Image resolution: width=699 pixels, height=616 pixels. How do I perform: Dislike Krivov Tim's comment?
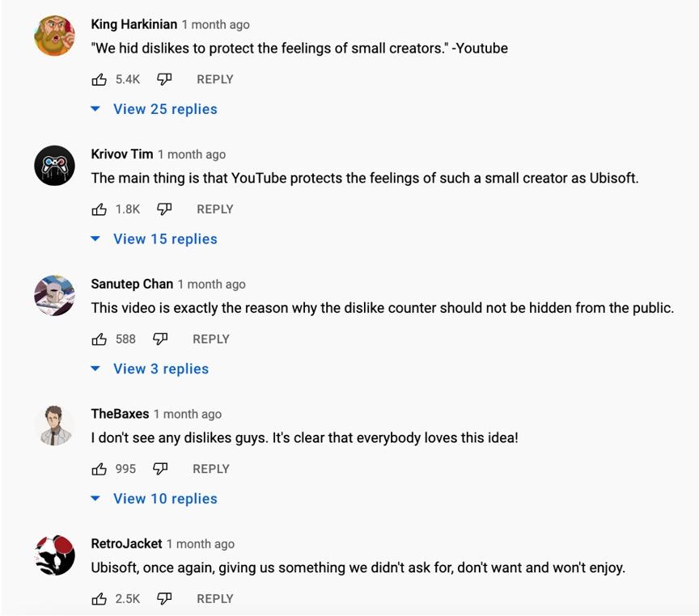pyautogui.click(x=164, y=209)
